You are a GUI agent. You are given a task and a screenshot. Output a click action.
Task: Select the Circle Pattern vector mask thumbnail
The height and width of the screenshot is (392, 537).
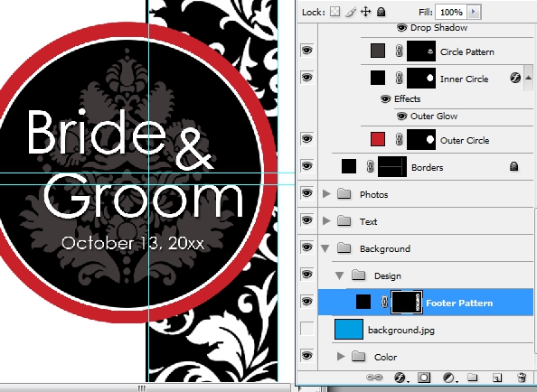tap(421, 51)
